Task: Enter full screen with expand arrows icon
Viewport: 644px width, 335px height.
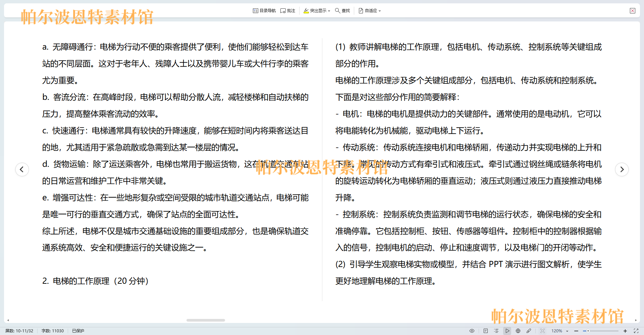Action: [636, 331]
